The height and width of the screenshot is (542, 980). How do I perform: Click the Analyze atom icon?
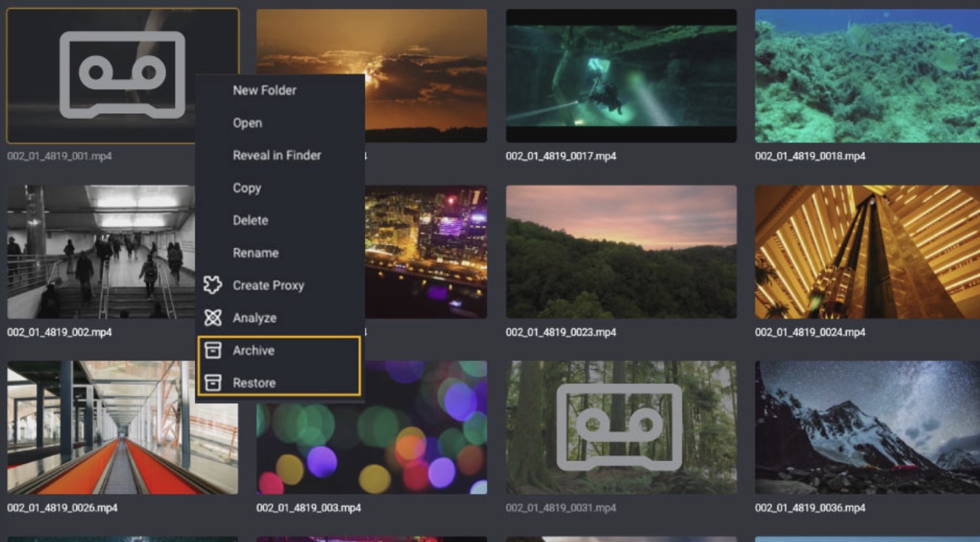click(213, 318)
